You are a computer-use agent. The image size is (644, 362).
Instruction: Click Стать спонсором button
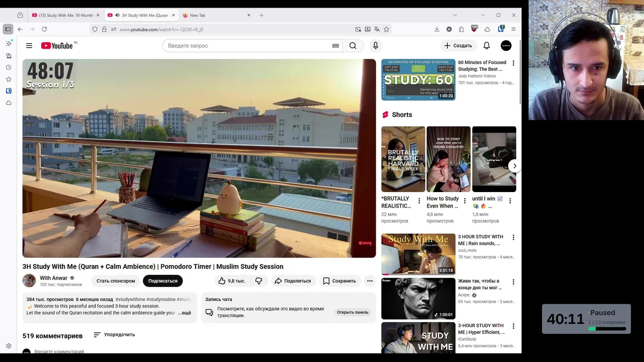click(x=116, y=281)
